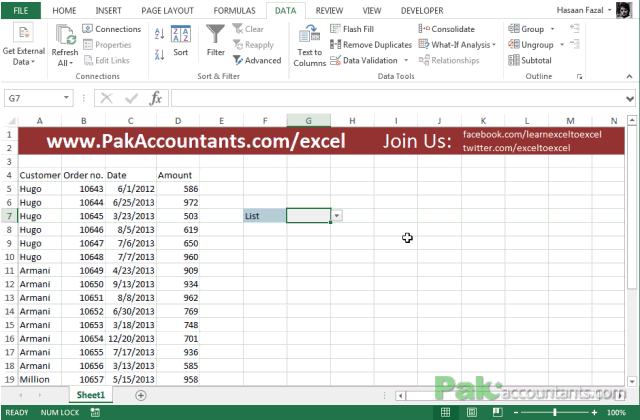This screenshot has width=640, height=420.
Task: Open the Sort dialog
Action: point(180,41)
